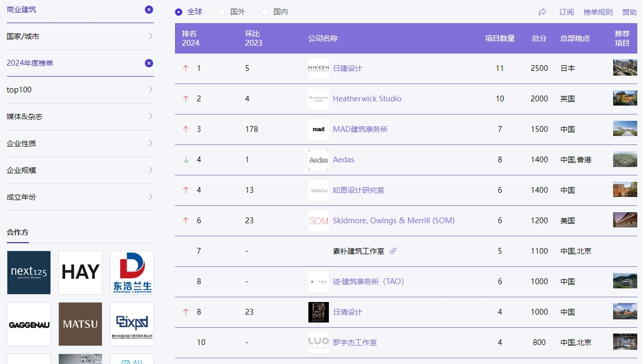Click the link icon beside 素朴建筑工作室
Image resolution: width=642 pixels, height=364 pixels.
(x=393, y=251)
